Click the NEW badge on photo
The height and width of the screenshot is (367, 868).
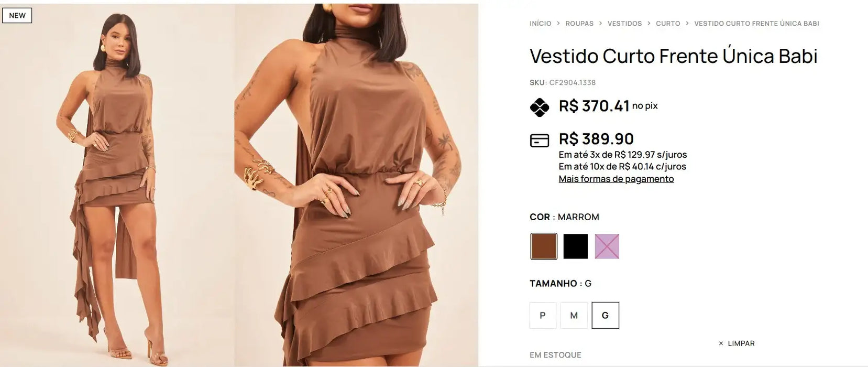click(x=17, y=15)
